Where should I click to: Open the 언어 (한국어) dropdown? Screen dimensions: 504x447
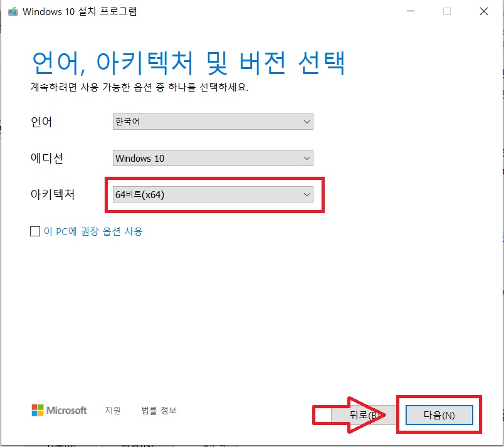click(x=213, y=122)
